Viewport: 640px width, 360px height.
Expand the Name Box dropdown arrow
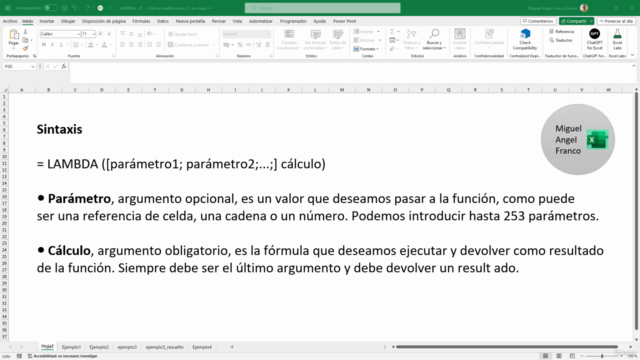coord(33,67)
